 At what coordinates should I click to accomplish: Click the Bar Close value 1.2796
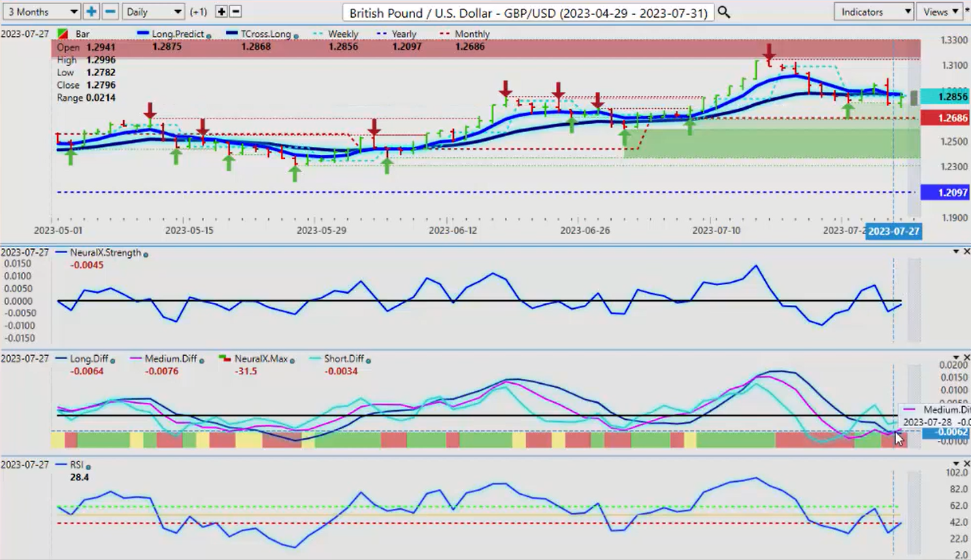click(100, 85)
